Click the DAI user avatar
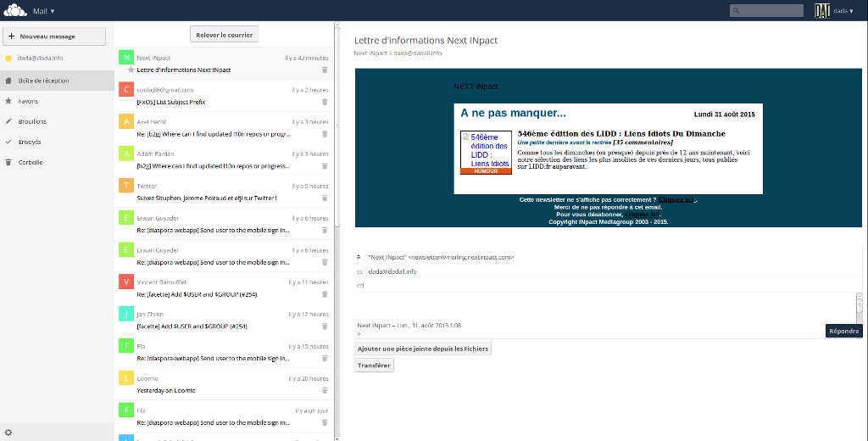 (822, 10)
